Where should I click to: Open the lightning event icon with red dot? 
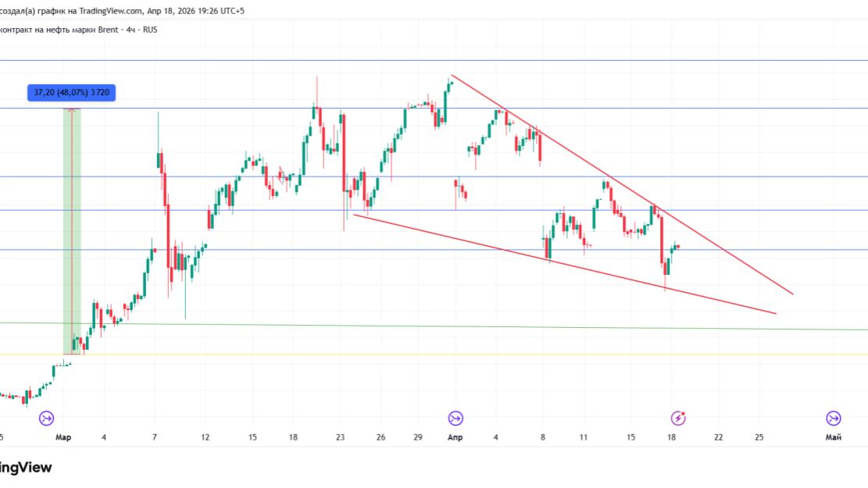click(679, 418)
